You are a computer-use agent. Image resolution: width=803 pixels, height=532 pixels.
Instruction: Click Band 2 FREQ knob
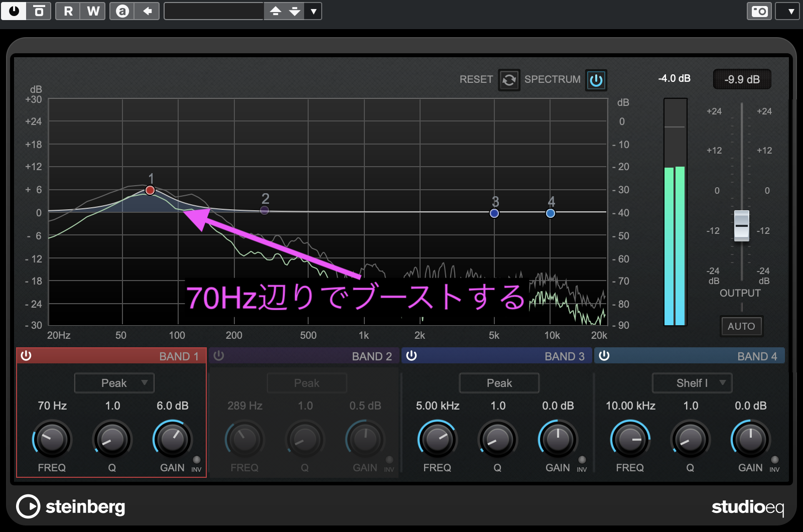coord(244,440)
